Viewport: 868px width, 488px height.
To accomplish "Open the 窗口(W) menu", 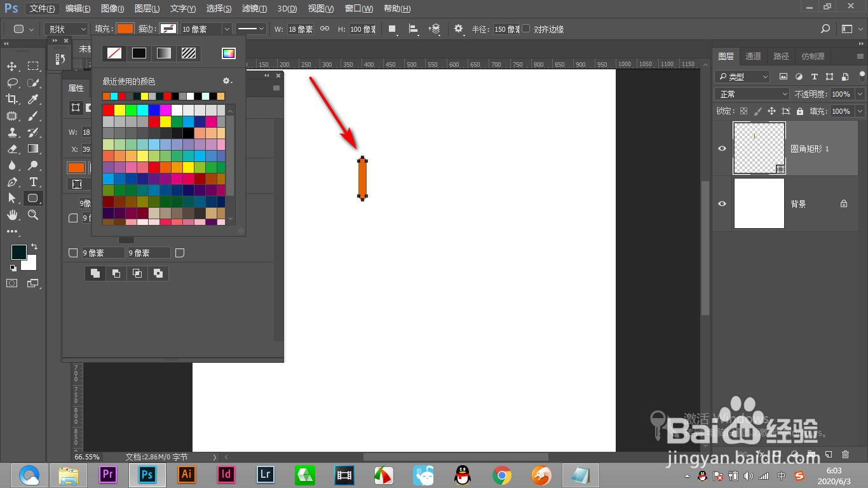I will (359, 9).
